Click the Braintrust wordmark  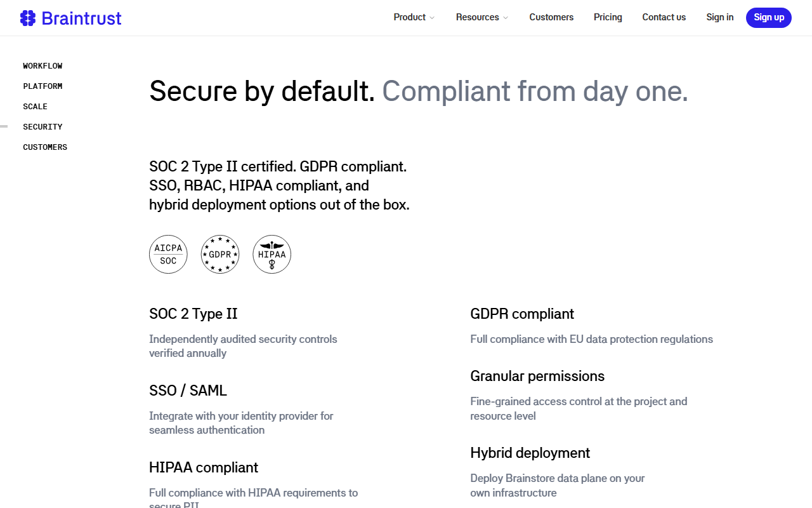coord(81,18)
